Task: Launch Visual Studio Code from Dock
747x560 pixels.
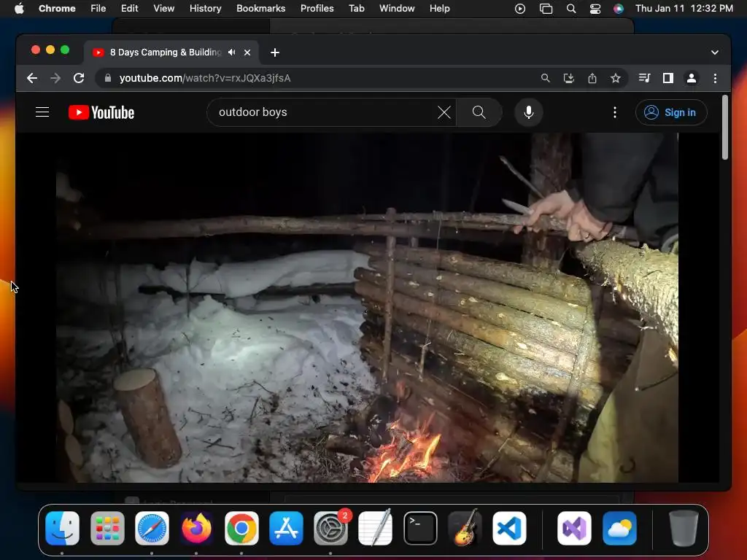Action: 509,528
